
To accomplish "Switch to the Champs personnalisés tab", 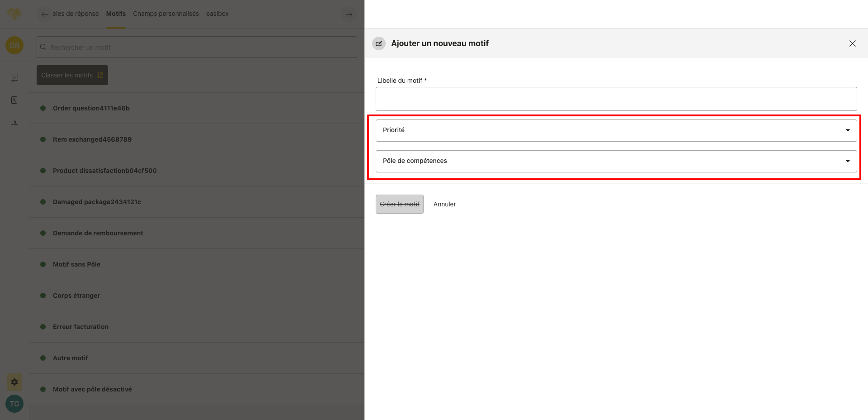I will 166,14.
